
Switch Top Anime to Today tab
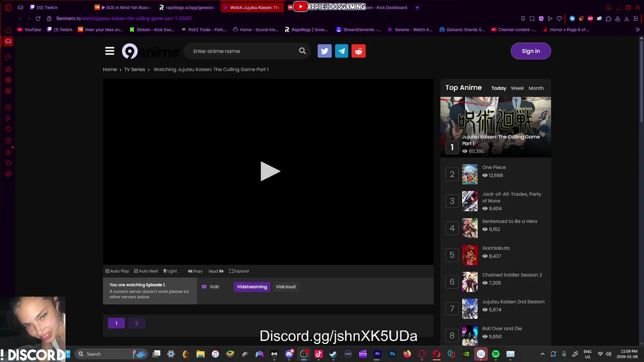pyautogui.click(x=499, y=88)
